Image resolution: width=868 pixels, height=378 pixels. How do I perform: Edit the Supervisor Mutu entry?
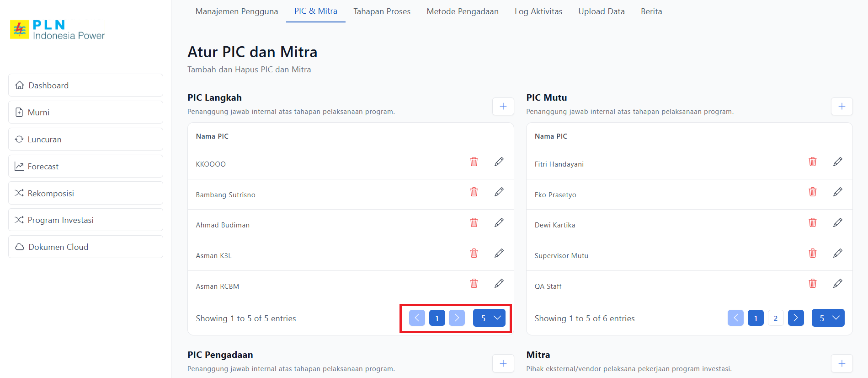click(x=837, y=253)
